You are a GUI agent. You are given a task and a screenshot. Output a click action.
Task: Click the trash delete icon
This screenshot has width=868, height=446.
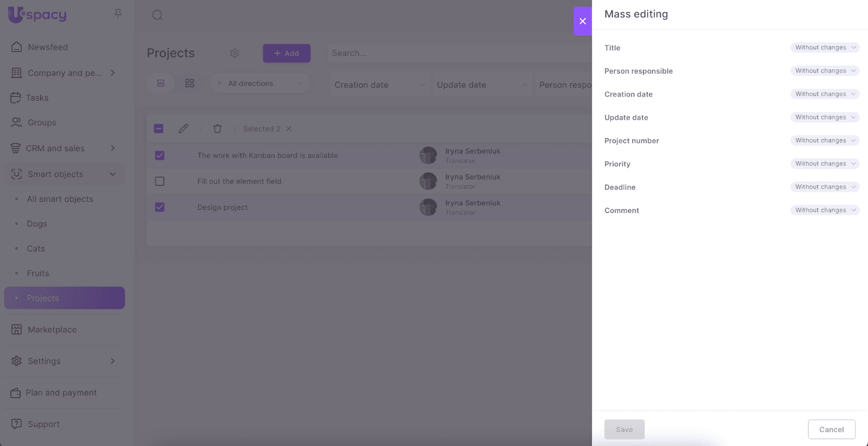click(218, 128)
